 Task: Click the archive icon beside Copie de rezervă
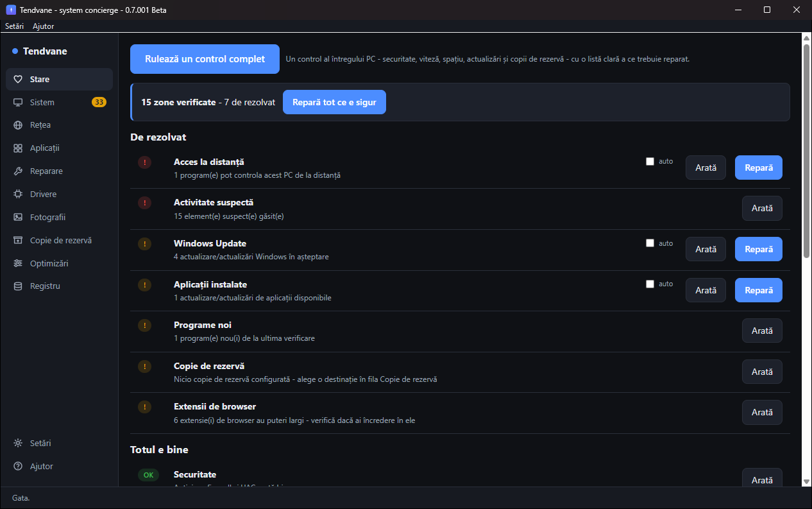click(18, 241)
